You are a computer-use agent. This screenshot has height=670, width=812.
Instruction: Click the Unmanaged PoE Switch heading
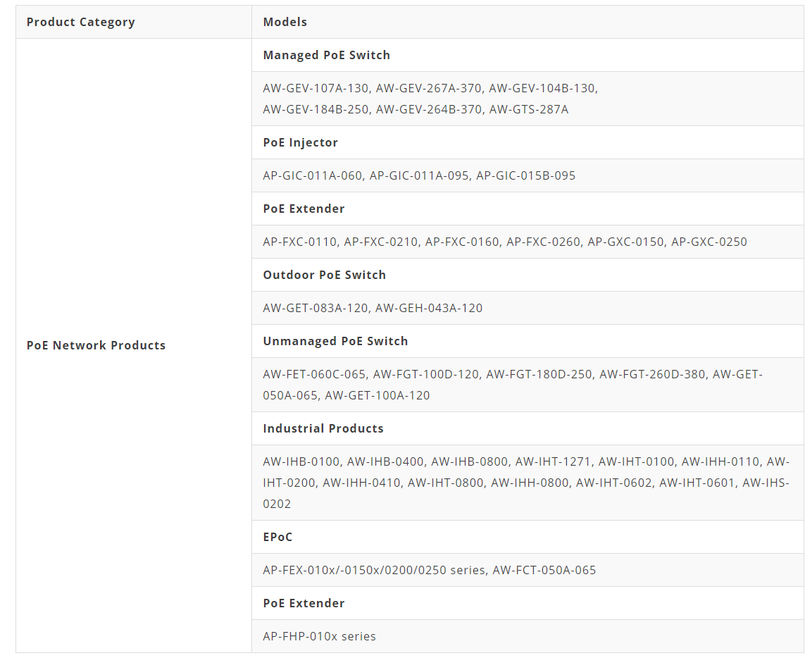tap(335, 341)
